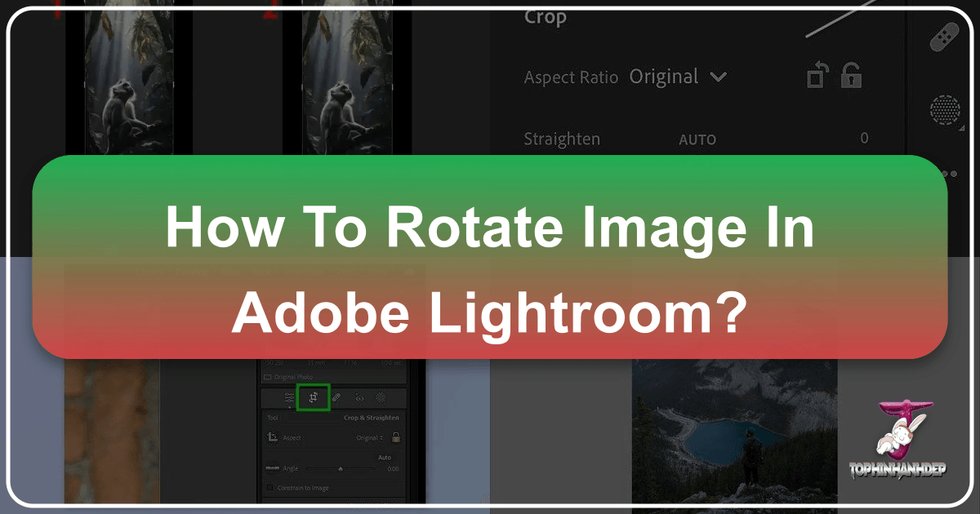Enable the Constrain to Image checkbox
The width and height of the screenshot is (980, 514).
coord(269,488)
